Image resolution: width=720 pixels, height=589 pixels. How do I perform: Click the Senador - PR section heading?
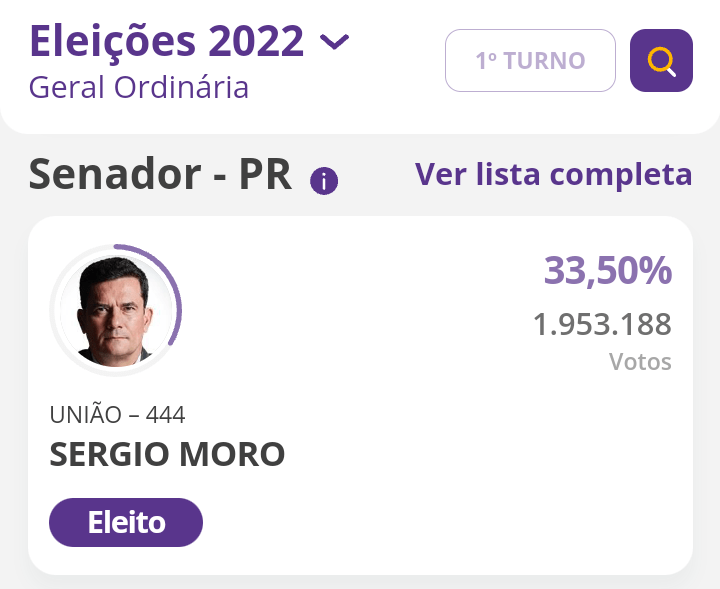pos(160,175)
